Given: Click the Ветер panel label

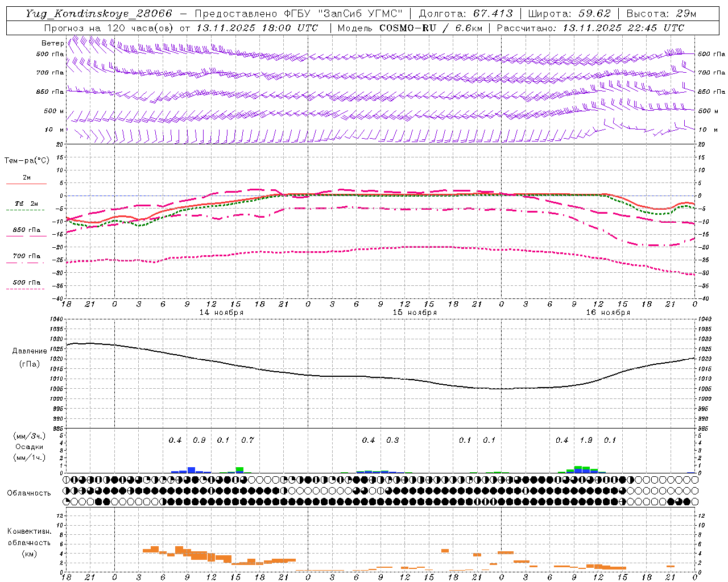Looking at the screenshot, I should pos(52,43).
